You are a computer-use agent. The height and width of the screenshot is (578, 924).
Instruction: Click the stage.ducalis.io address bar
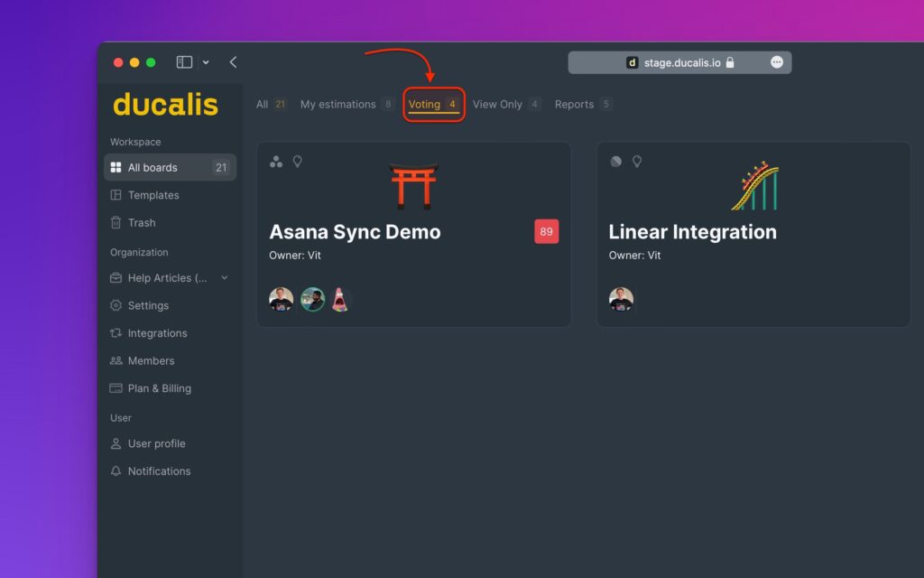(x=681, y=62)
